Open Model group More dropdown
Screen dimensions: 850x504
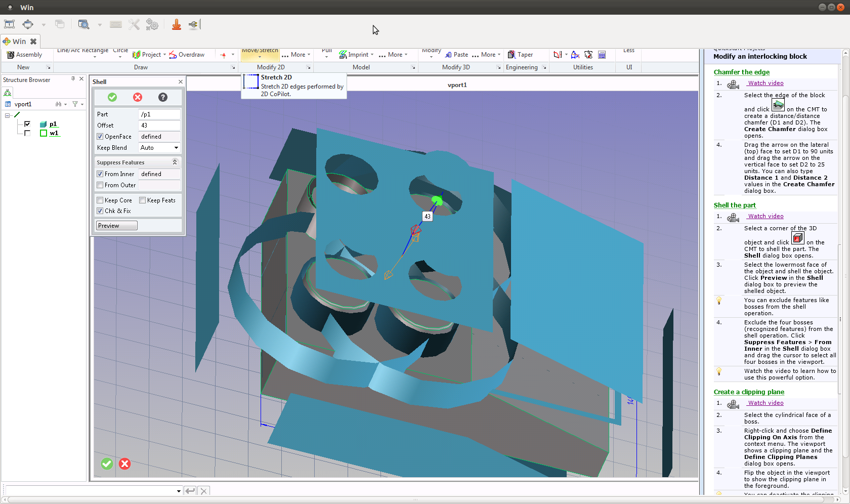pyautogui.click(x=394, y=55)
